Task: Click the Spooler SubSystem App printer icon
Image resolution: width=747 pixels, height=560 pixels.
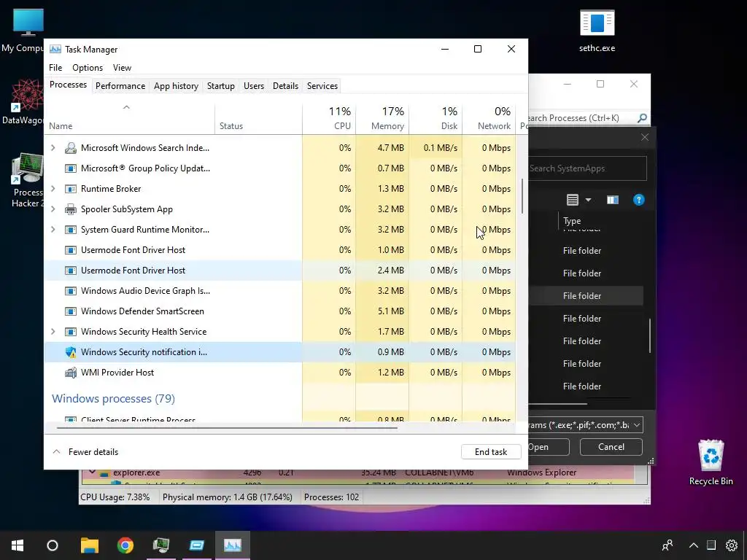Action: (71, 209)
